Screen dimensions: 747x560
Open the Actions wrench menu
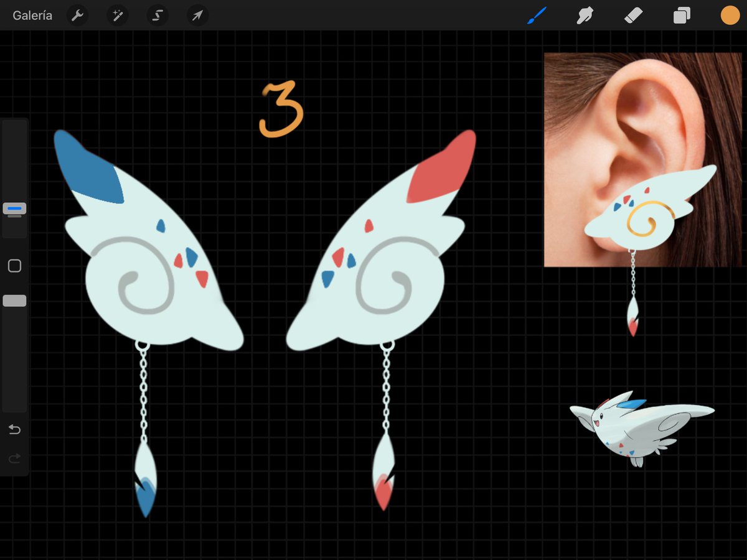77,16
